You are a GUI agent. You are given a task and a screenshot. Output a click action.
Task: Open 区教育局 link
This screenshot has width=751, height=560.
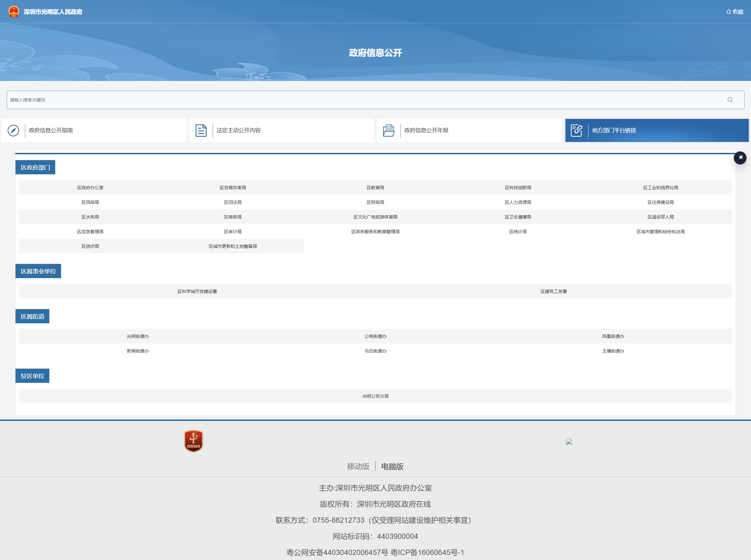coord(375,187)
